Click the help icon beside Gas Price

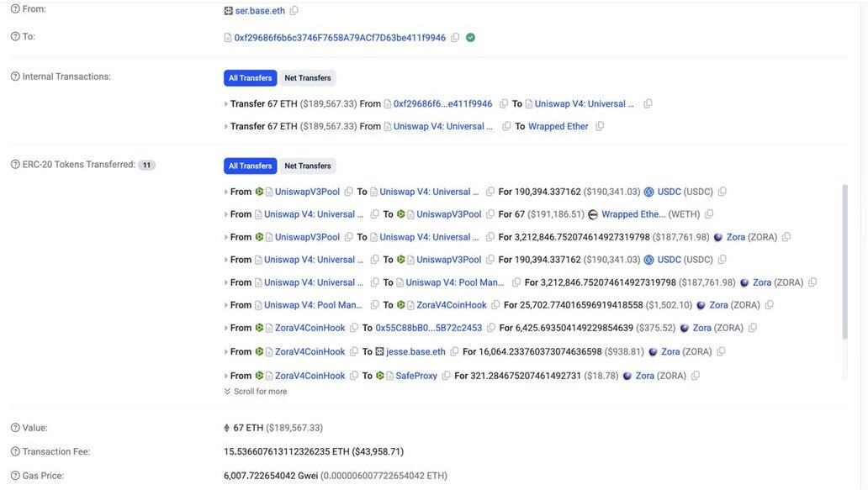tap(15, 476)
